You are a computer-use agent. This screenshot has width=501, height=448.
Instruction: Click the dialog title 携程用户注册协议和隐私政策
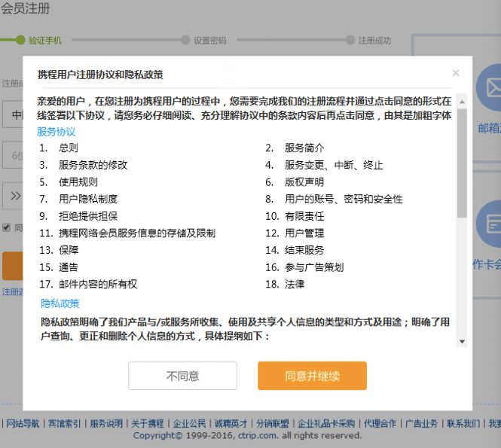pos(100,75)
